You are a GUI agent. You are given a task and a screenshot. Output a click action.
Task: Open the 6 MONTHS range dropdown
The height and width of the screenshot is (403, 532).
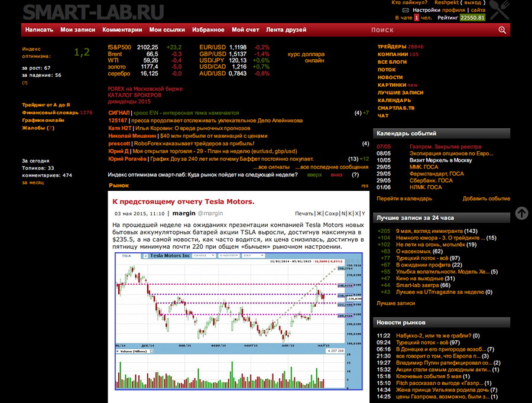coord(228,256)
